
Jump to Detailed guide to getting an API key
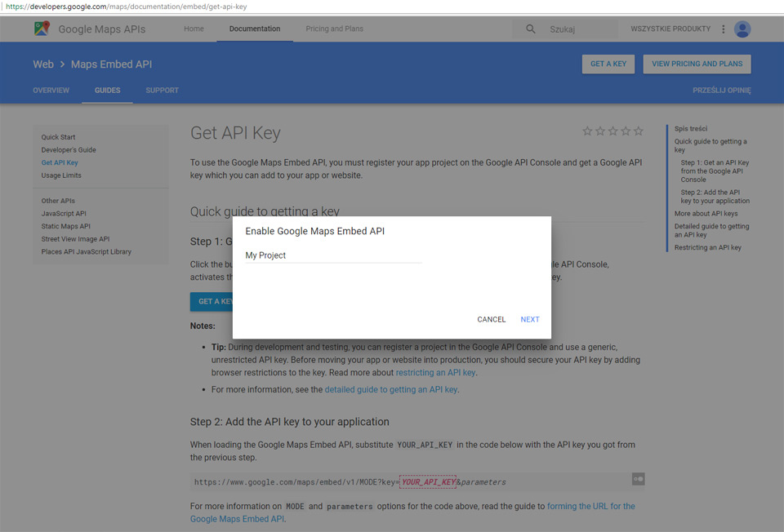pos(711,230)
